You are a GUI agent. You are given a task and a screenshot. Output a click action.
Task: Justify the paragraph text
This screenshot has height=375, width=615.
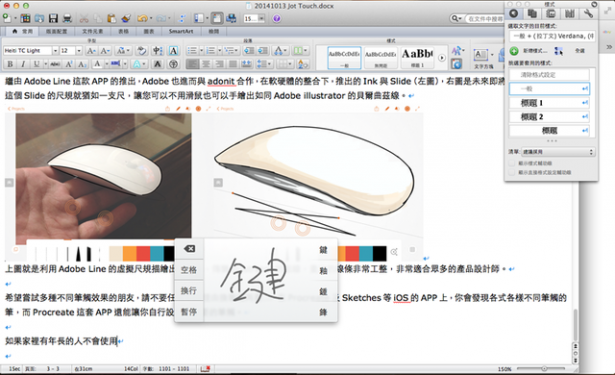click(233, 64)
